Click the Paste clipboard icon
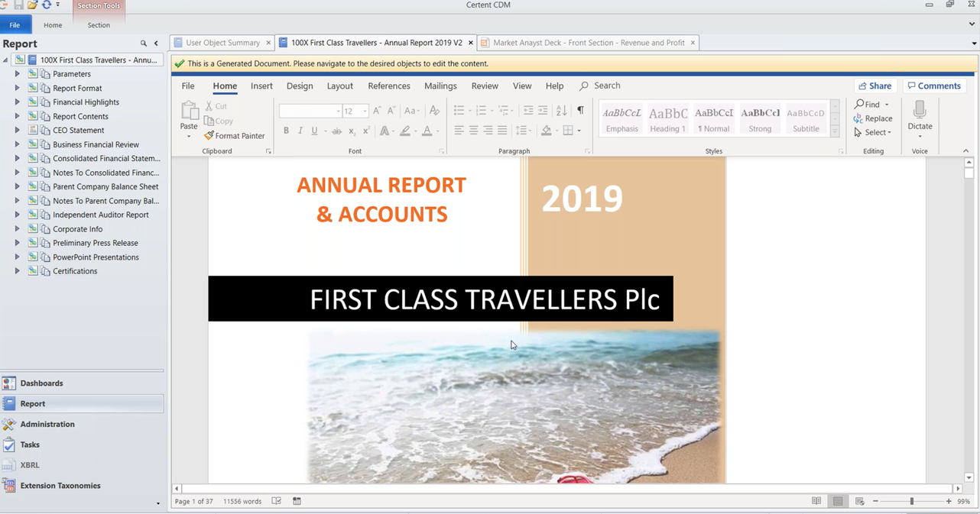The height and width of the screenshot is (514, 980). coord(189,111)
